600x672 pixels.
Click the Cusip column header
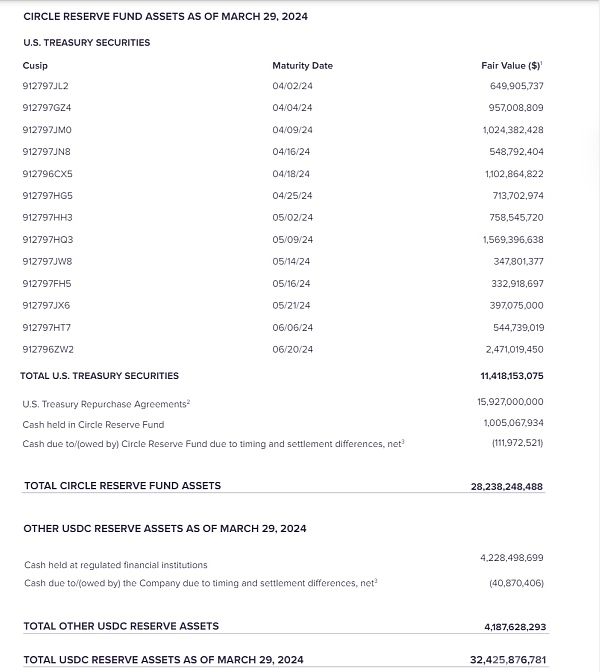[35, 66]
